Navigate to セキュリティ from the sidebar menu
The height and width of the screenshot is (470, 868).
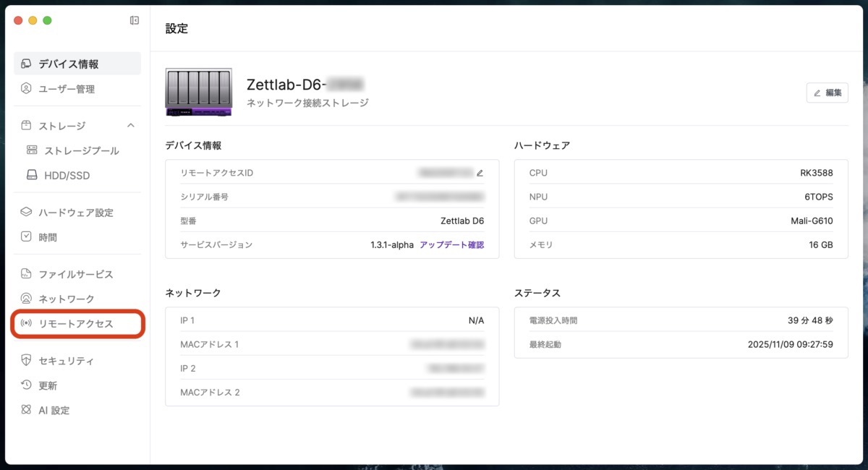pos(66,360)
